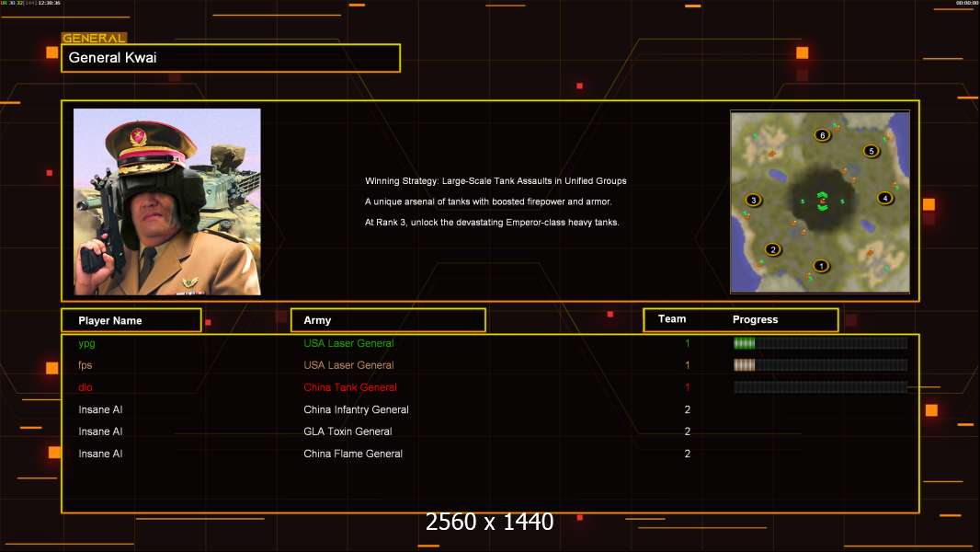Click team number for dlo
980x552 pixels.
[688, 387]
